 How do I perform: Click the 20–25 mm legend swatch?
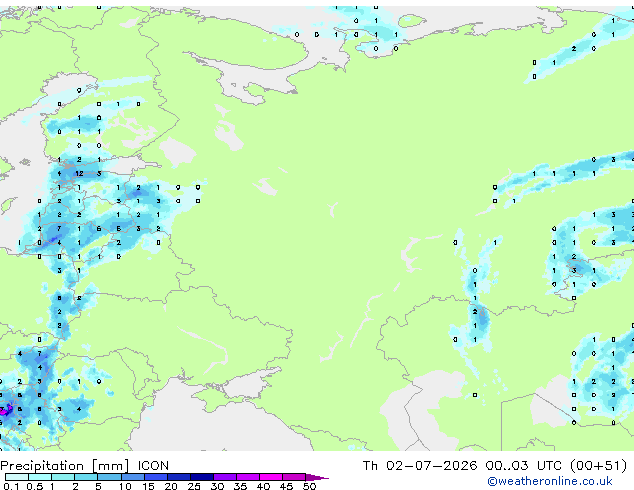(178, 477)
